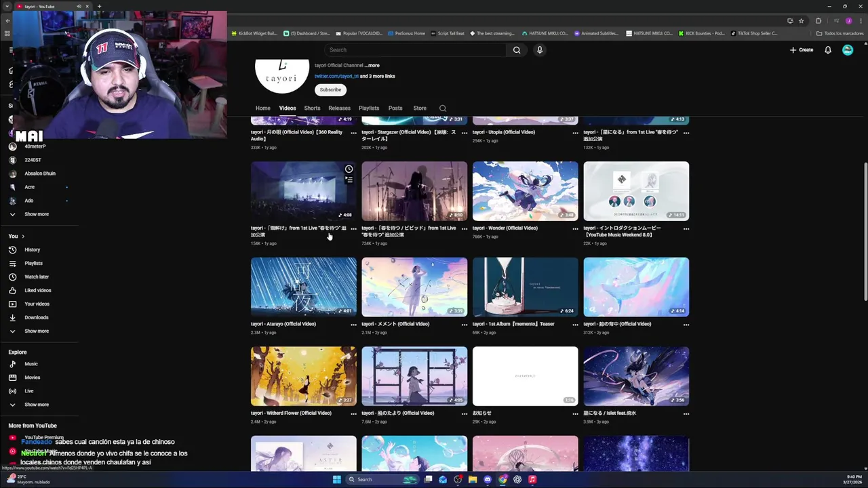
Task: Open the account avatar menu in YouTube
Action: coord(848,49)
